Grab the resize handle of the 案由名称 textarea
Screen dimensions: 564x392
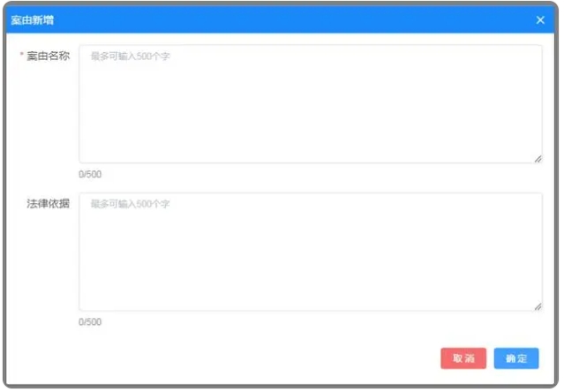[x=538, y=159]
